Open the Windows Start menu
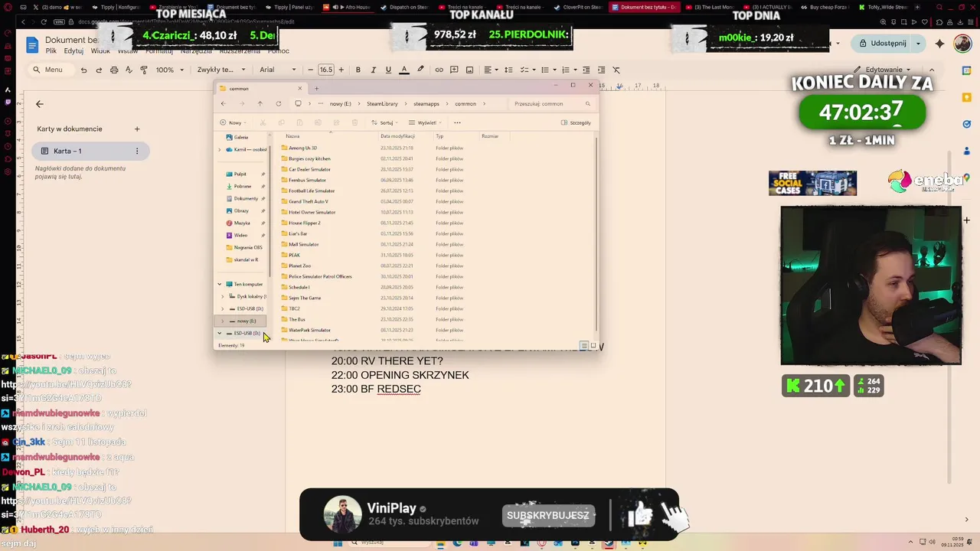980x551 pixels. (x=337, y=543)
